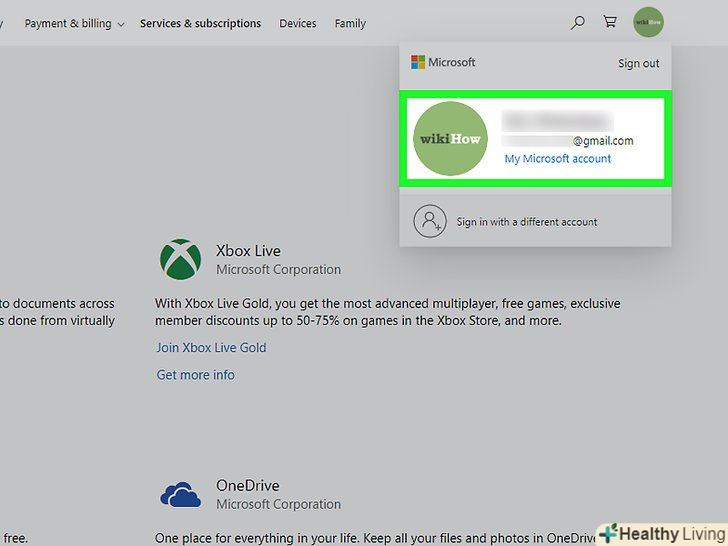Click the Join Xbox Live Gold link
This screenshot has width=728, height=546.
pyautogui.click(x=211, y=348)
